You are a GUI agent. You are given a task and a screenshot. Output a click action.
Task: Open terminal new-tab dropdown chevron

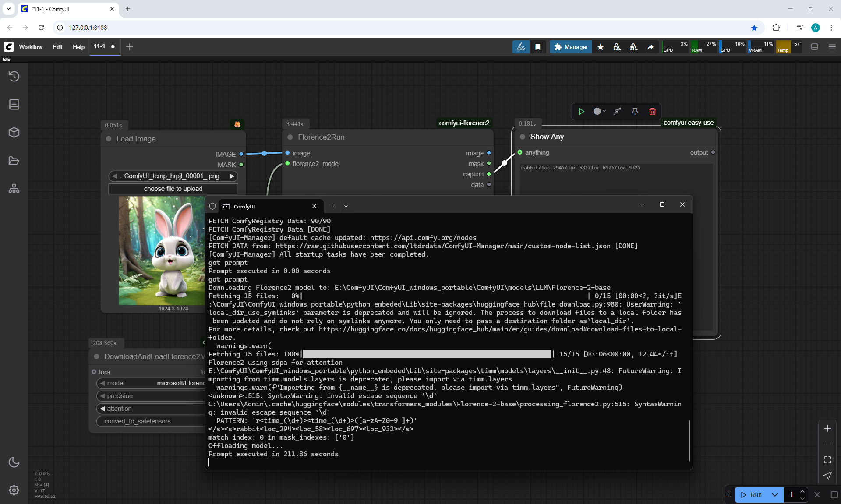click(346, 206)
